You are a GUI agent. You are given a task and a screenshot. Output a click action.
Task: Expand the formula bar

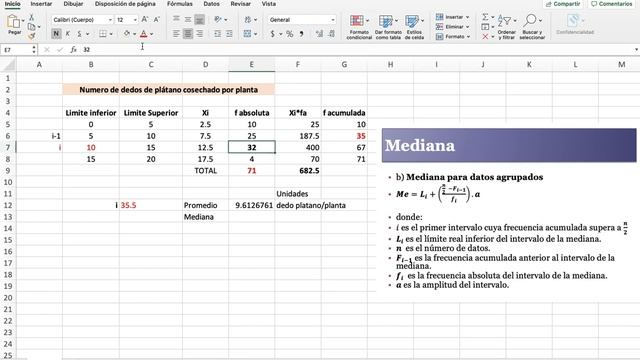click(x=636, y=49)
